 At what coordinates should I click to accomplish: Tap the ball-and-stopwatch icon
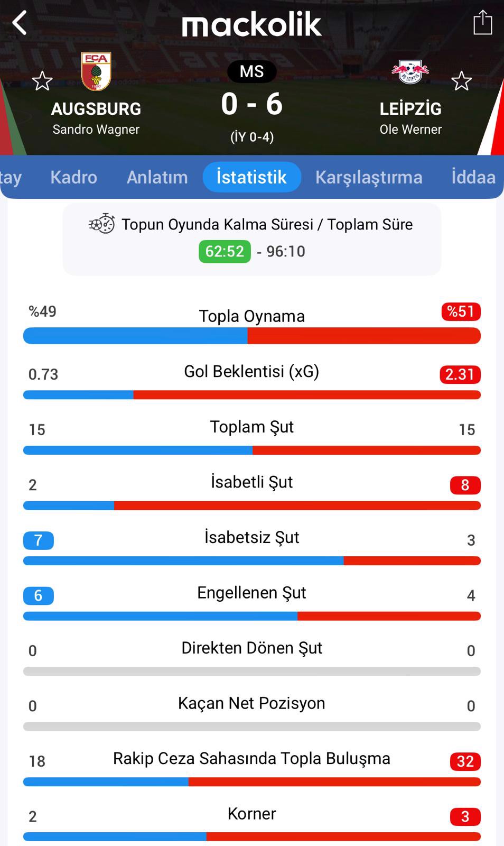(x=102, y=224)
